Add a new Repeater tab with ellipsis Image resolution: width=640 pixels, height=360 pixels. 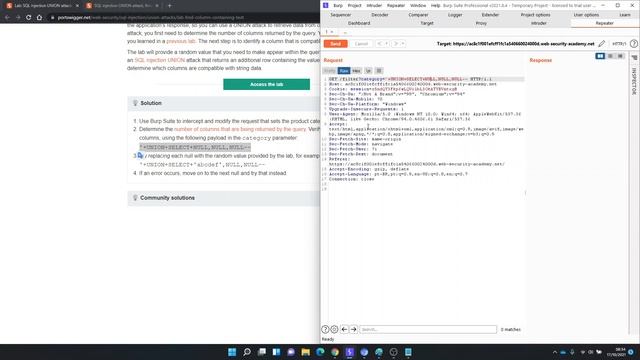[345, 32]
